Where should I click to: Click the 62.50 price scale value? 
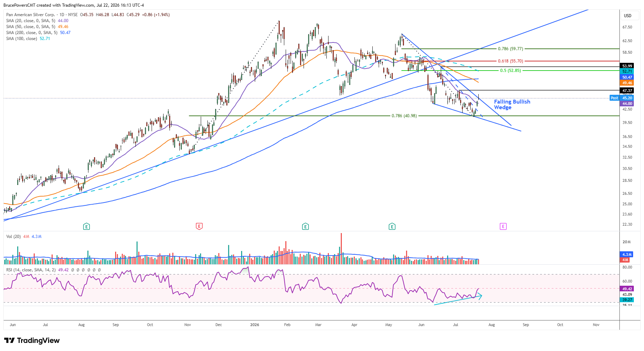pos(627,41)
